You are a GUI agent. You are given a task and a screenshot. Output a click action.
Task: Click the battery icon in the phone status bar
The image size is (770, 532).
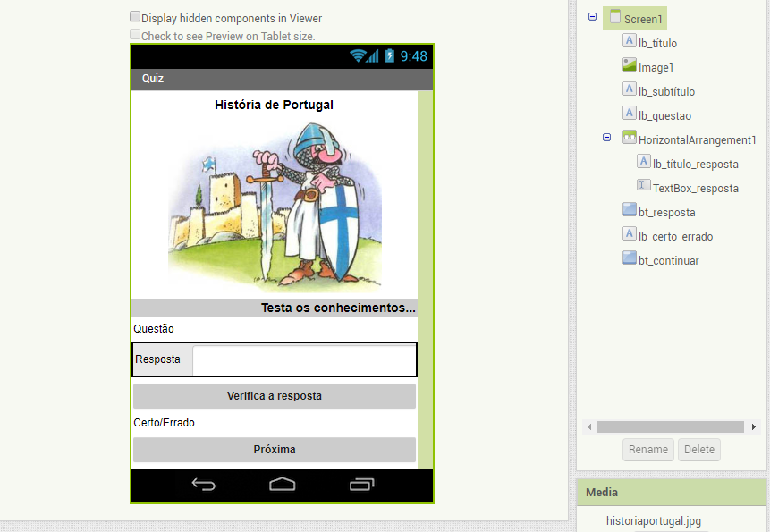(x=389, y=55)
